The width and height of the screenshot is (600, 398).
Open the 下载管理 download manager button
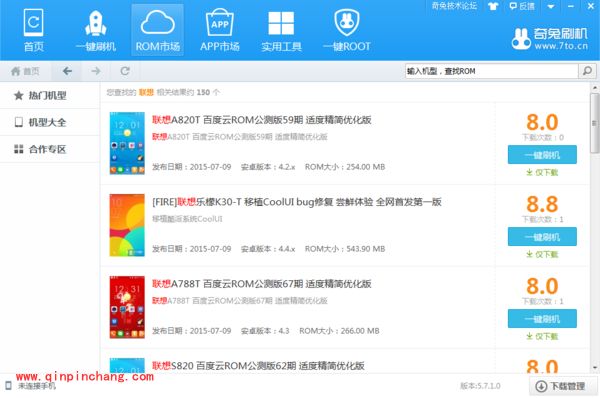[x=563, y=386]
